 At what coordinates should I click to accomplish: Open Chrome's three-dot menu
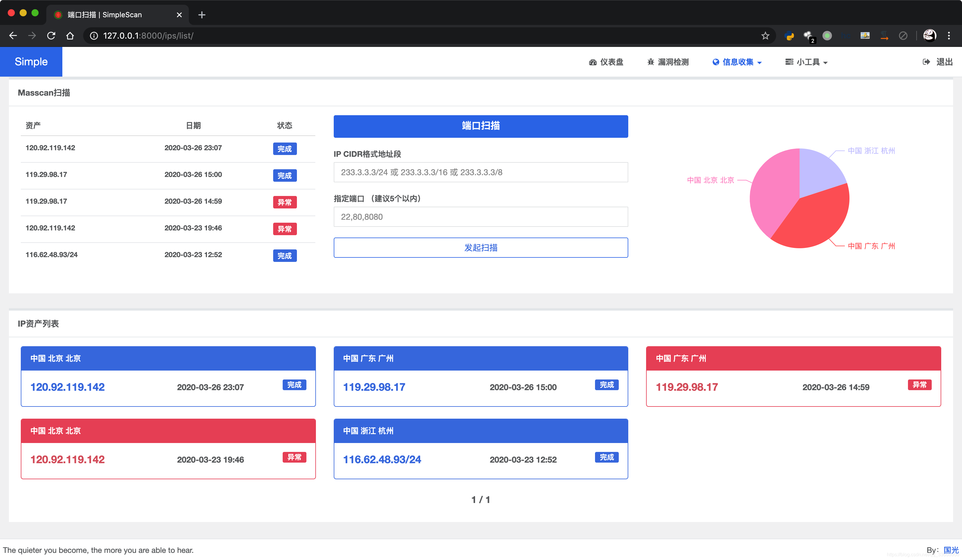tap(949, 36)
